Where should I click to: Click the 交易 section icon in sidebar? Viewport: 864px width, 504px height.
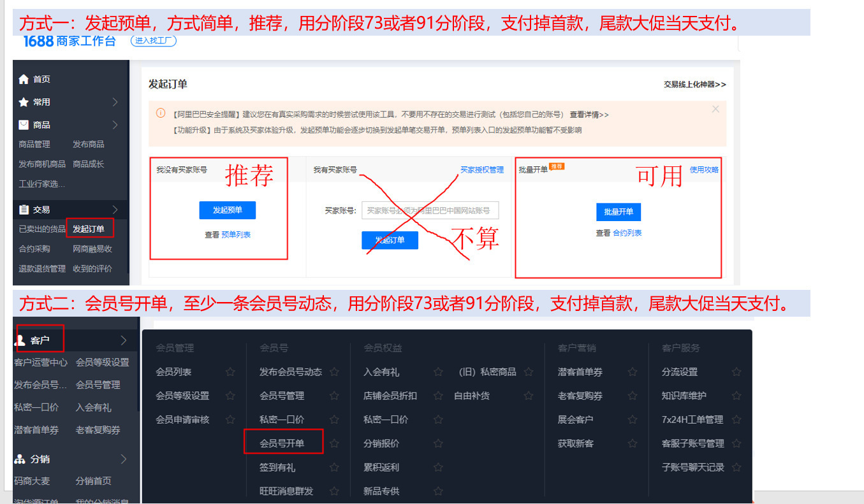(24, 210)
